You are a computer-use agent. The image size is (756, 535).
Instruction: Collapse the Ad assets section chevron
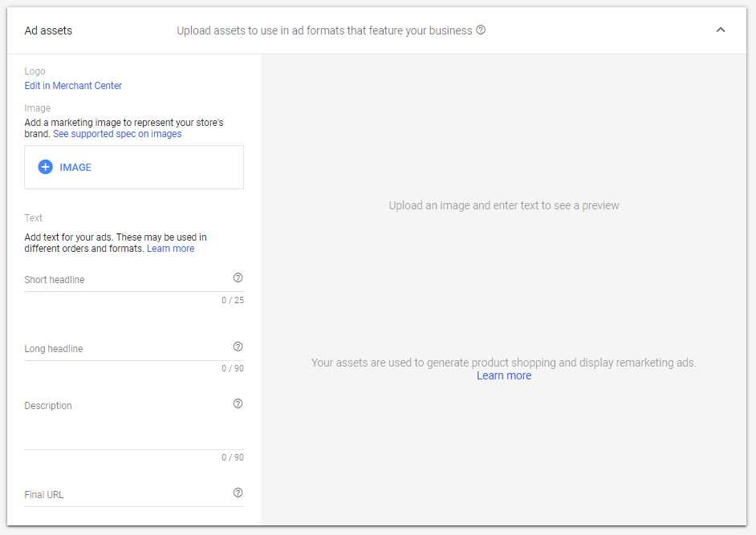click(720, 30)
